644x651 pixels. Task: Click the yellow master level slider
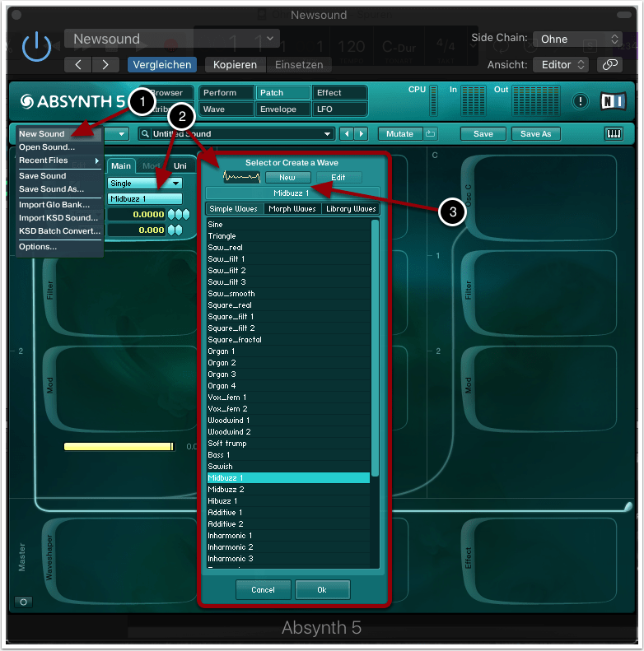119,446
